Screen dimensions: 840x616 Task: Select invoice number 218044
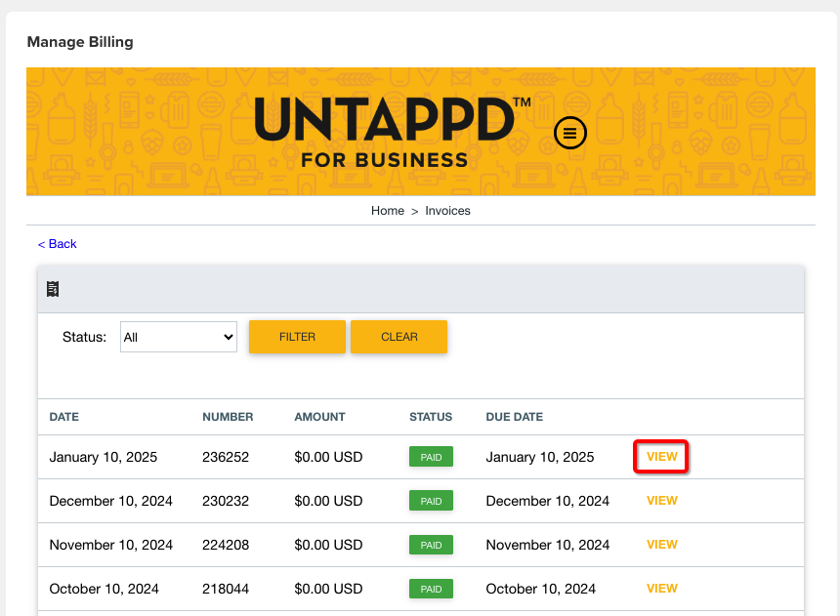point(226,589)
